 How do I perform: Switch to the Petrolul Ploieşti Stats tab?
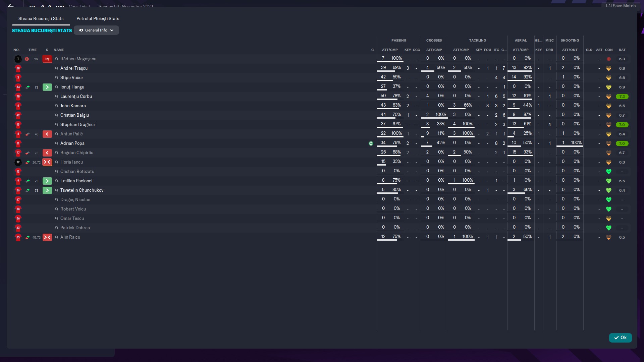(x=98, y=19)
